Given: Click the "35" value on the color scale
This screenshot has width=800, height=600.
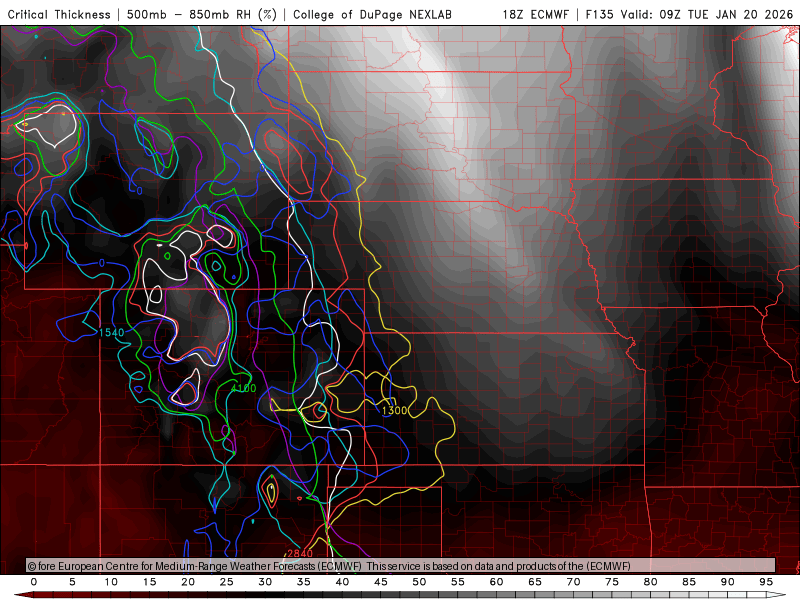Looking at the screenshot, I should [304, 582].
